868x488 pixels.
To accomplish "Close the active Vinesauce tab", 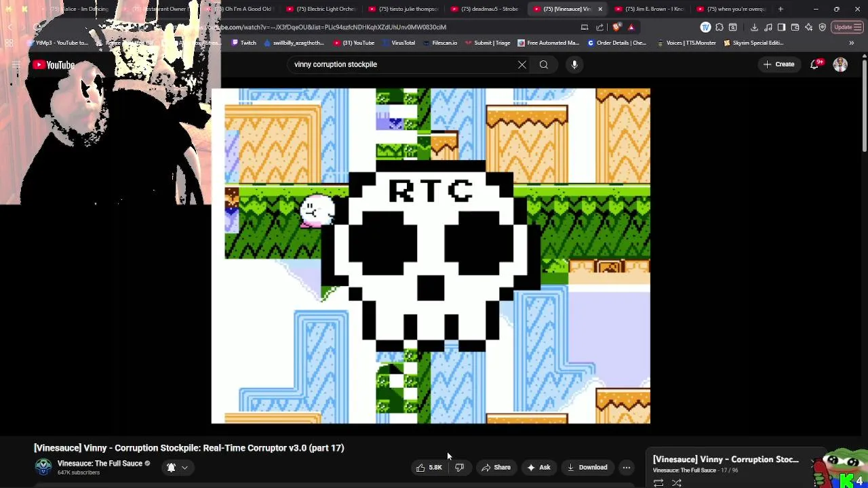I will coord(599,9).
